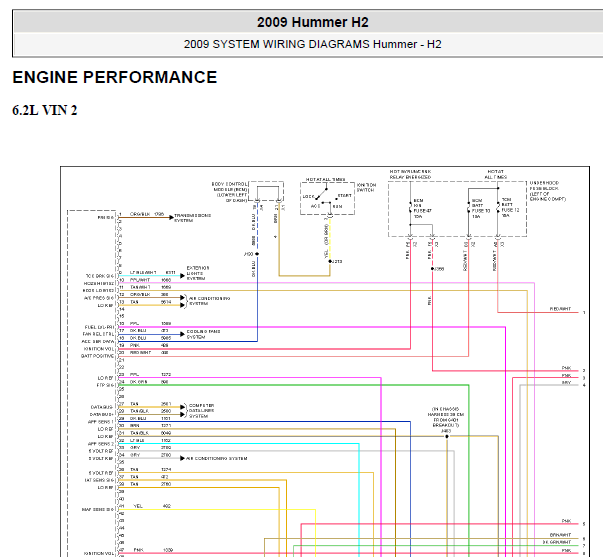Image resolution: width=603 pixels, height=557 pixels.
Task: Click the "GRY" label at right-edge connector 4
Action: [x=566, y=383]
